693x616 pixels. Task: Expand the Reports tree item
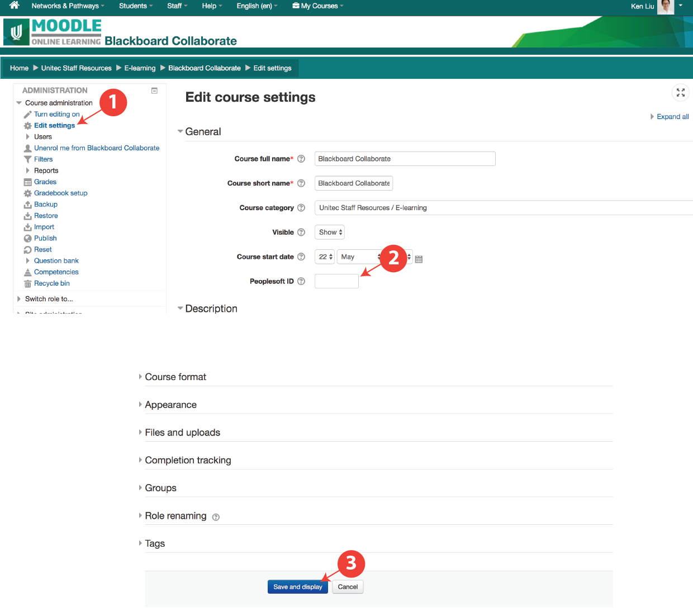pos(27,170)
